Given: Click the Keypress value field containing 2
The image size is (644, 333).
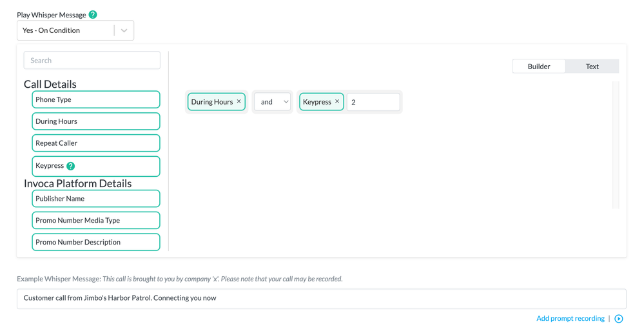Looking at the screenshot, I should tap(373, 102).
